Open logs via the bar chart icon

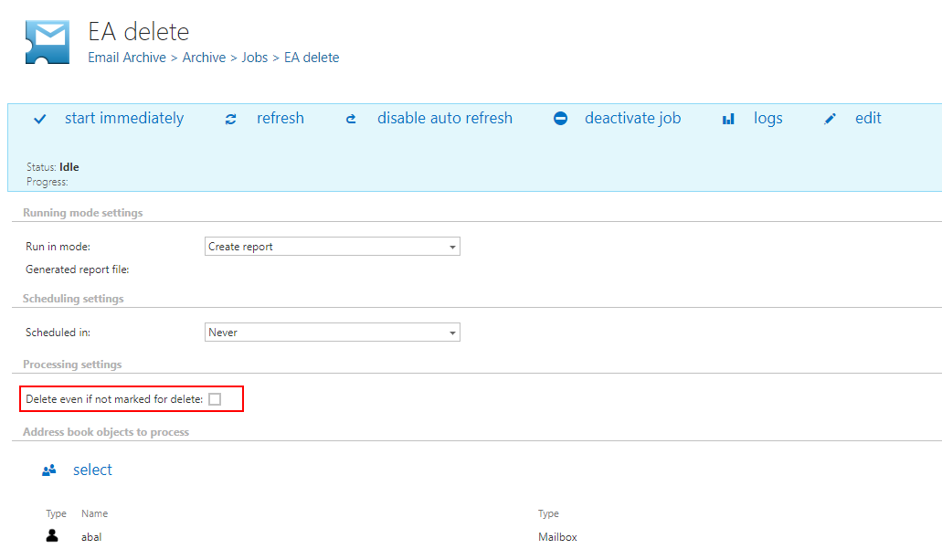[x=726, y=118]
